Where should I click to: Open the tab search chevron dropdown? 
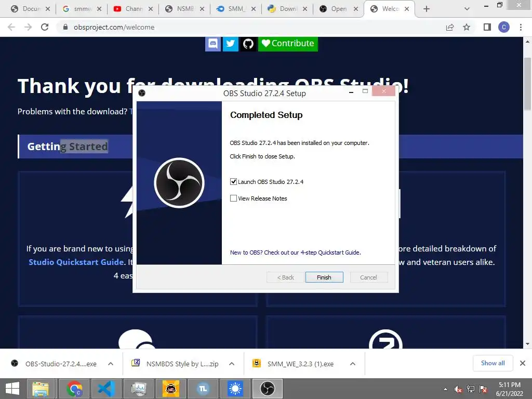coord(467,9)
